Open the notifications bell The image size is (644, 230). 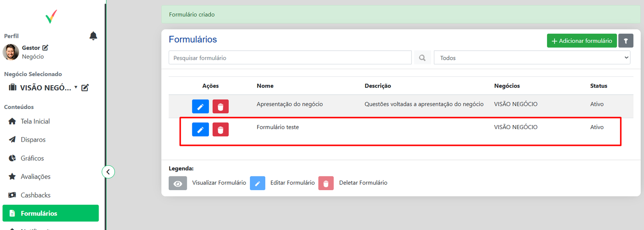[93, 36]
